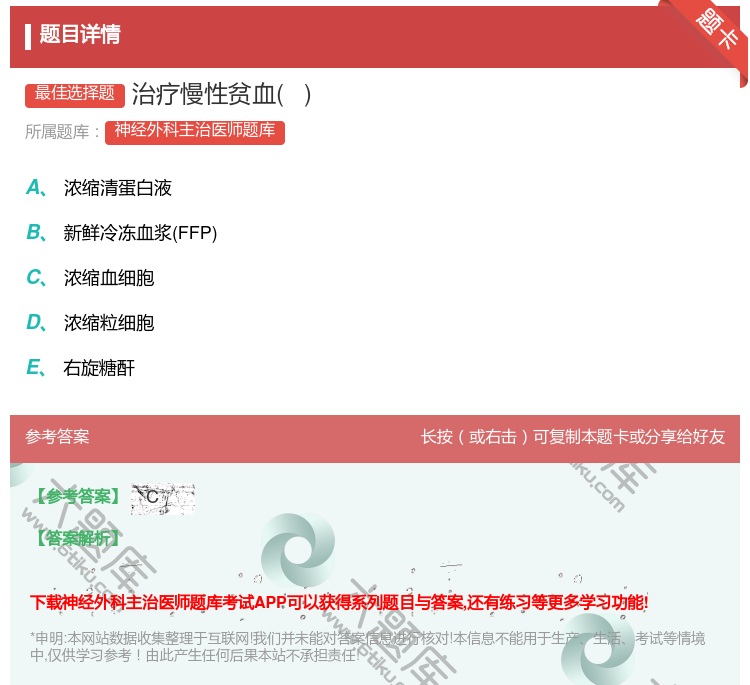750x685 pixels.
Task: Select the letter C option marker
Action: pyautogui.click(x=35, y=277)
